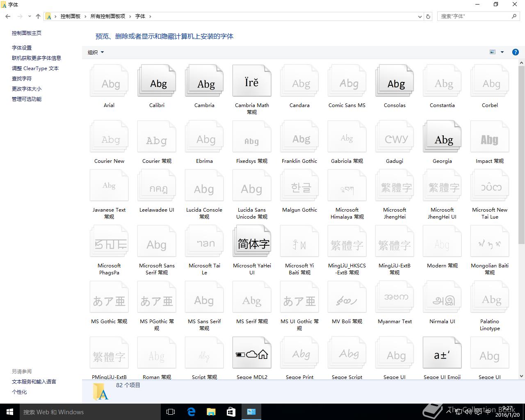Select the Palatino Linotype font icon
This screenshot has height=420, width=525.
(x=490, y=297)
